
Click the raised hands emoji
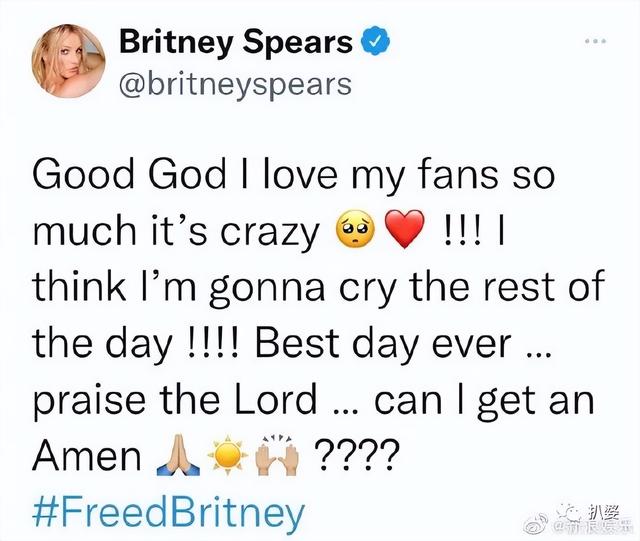[x=277, y=455]
